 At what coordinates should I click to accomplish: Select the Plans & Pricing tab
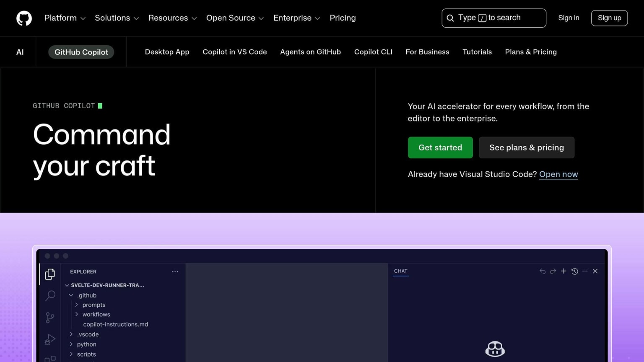531,52
